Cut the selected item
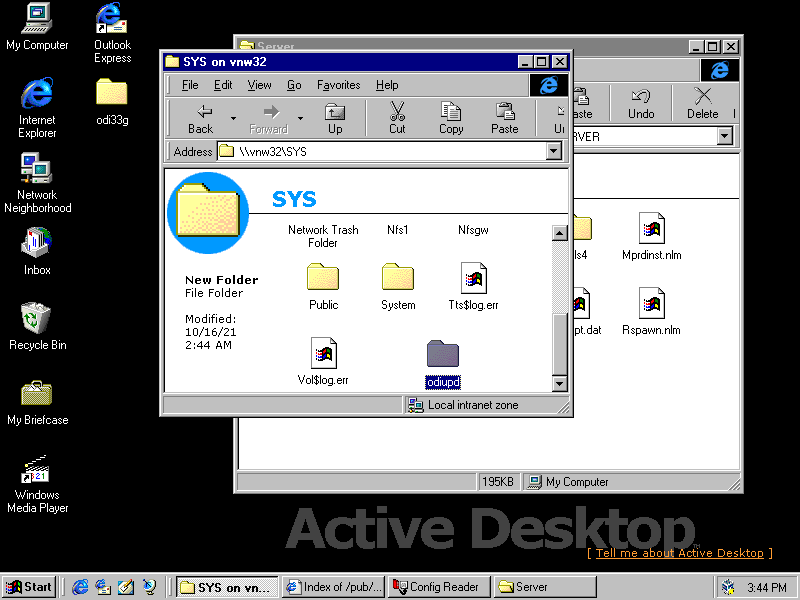The image size is (800, 600). (x=397, y=119)
